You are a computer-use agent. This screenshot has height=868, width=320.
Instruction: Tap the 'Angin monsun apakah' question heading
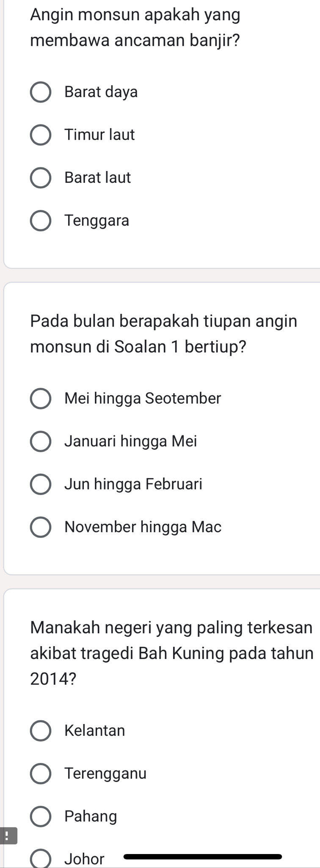pos(135,28)
